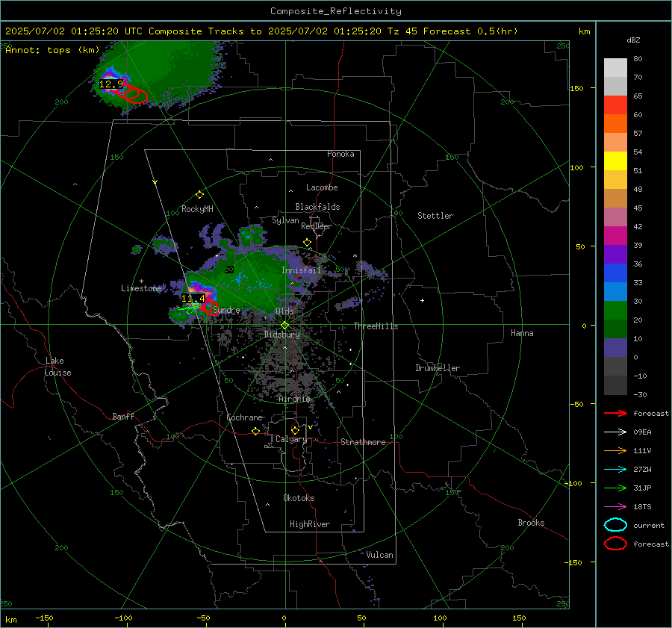The width and height of the screenshot is (672, 628).
Task: Select the orange 111V arrow legend entry
Action: (x=615, y=450)
